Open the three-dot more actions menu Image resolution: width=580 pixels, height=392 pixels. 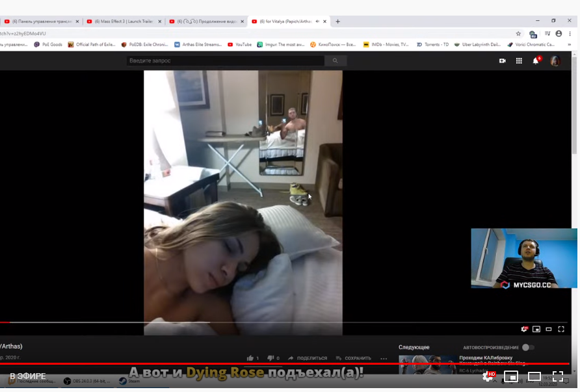(x=384, y=358)
